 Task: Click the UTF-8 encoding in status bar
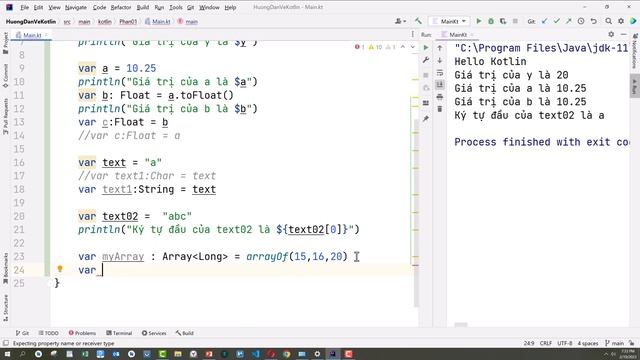pyautogui.click(x=564, y=343)
